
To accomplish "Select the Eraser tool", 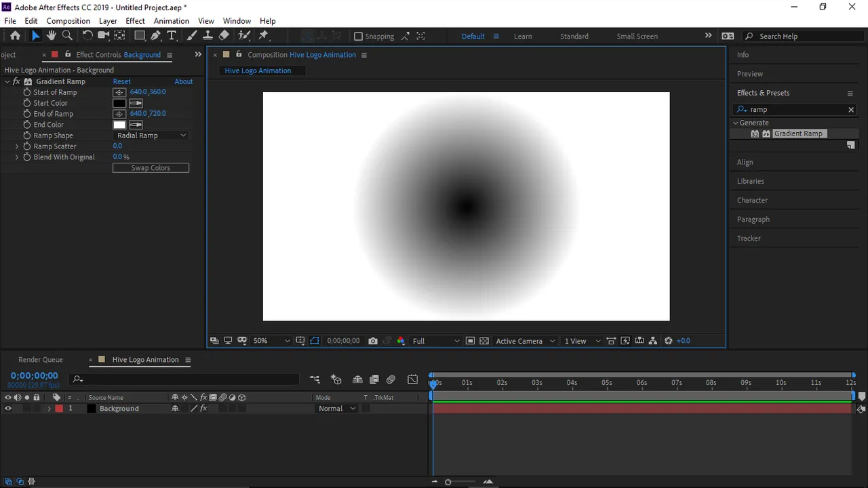I will pos(224,36).
